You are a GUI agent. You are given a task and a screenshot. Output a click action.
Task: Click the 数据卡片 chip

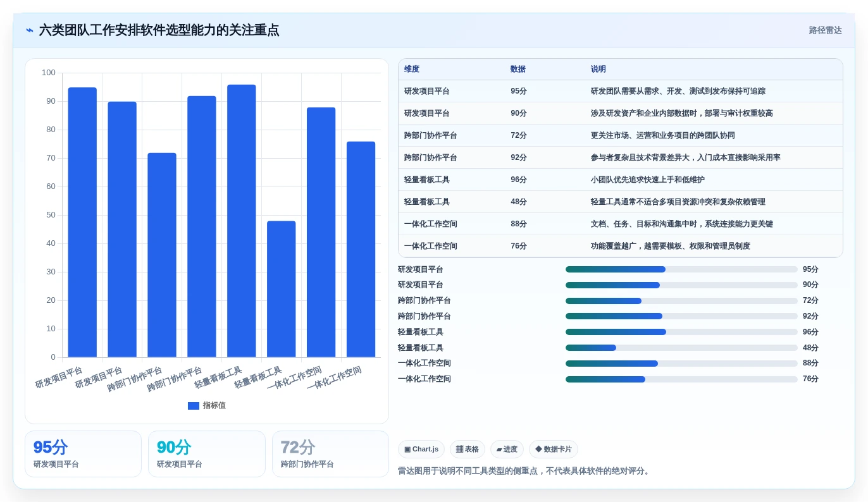[554, 450]
